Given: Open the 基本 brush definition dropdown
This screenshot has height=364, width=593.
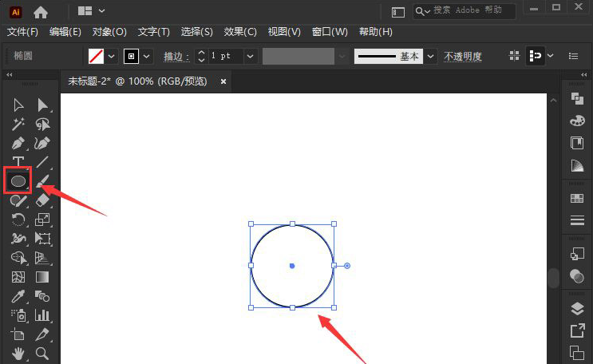Looking at the screenshot, I should coord(430,57).
